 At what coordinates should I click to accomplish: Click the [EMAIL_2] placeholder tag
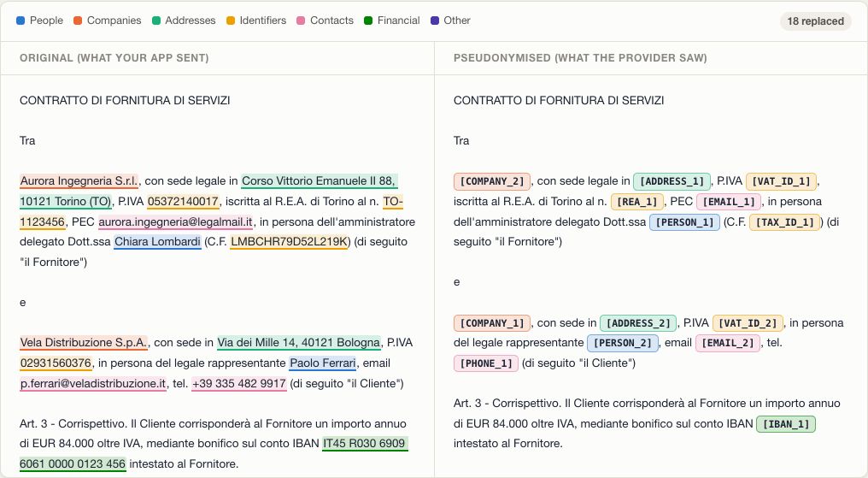point(728,343)
